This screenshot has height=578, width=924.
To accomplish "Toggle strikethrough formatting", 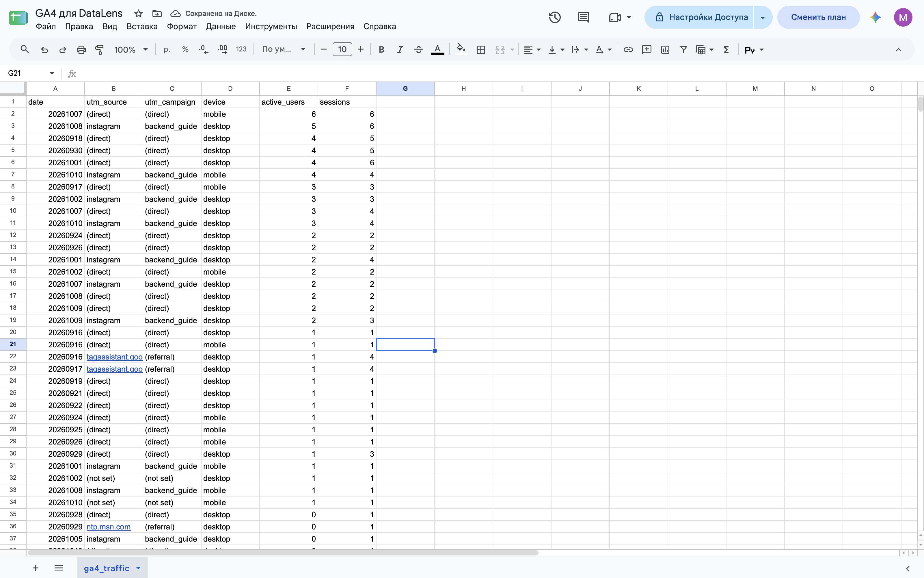I will (418, 50).
